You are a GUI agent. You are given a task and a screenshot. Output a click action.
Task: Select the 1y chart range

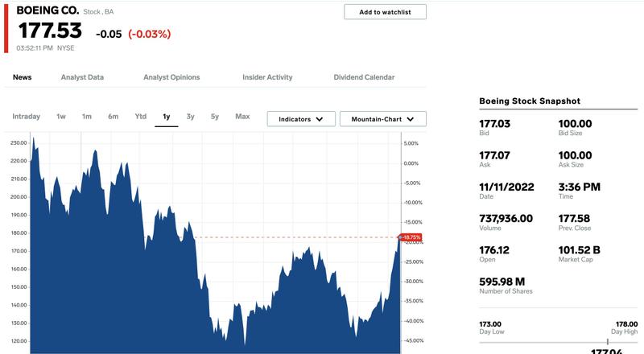[167, 117]
